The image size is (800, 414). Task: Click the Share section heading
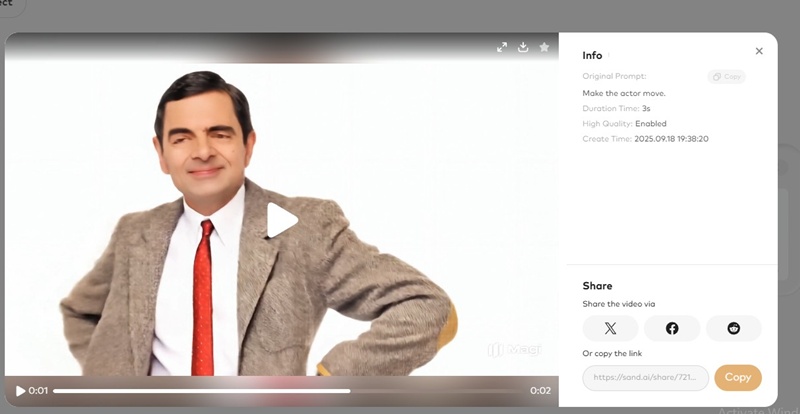click(x=597, y=286)
